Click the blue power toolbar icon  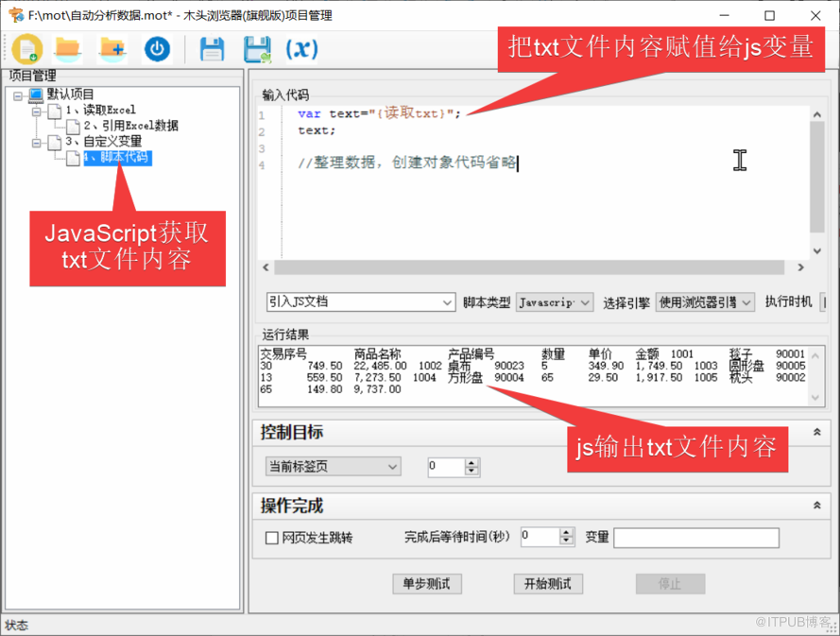(157, 49)
